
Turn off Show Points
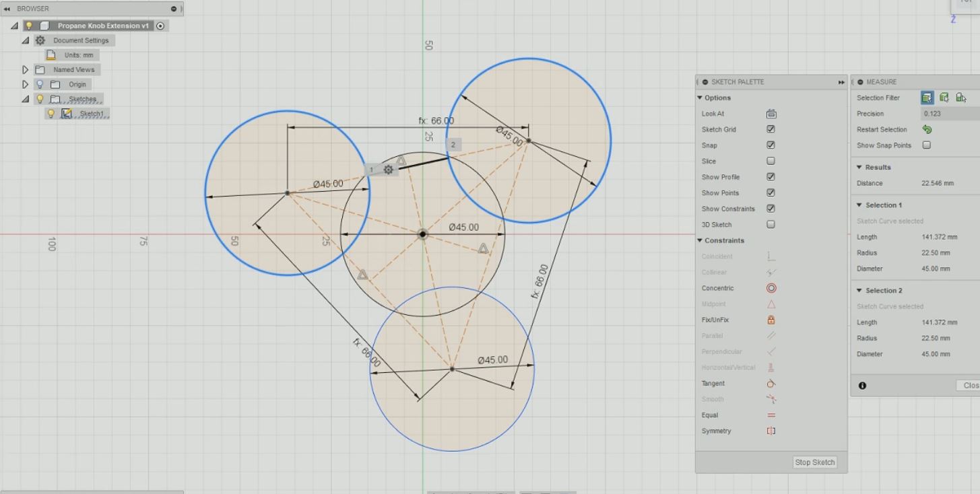771,193
